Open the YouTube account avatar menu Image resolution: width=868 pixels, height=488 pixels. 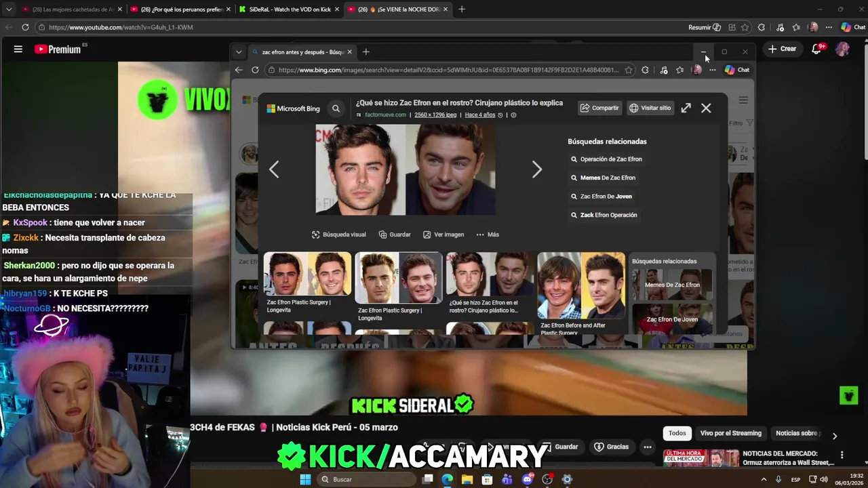pyautogui.click(x=842, y=49)
